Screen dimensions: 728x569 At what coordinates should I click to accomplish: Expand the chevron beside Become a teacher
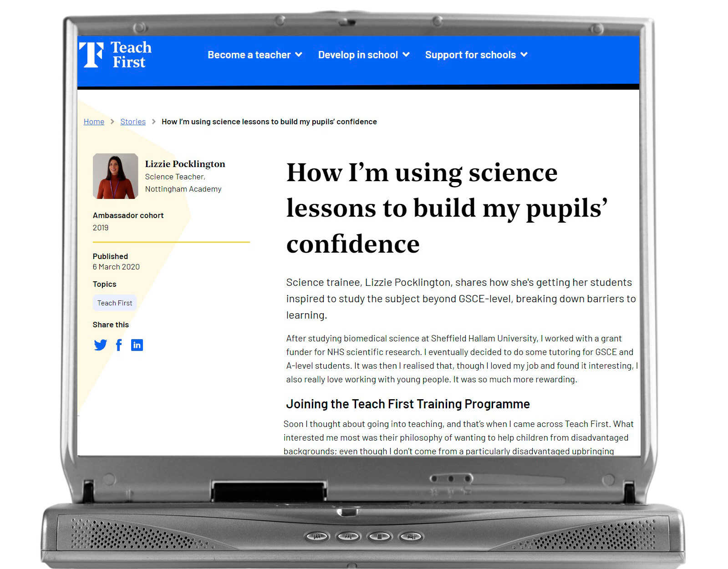299,55
